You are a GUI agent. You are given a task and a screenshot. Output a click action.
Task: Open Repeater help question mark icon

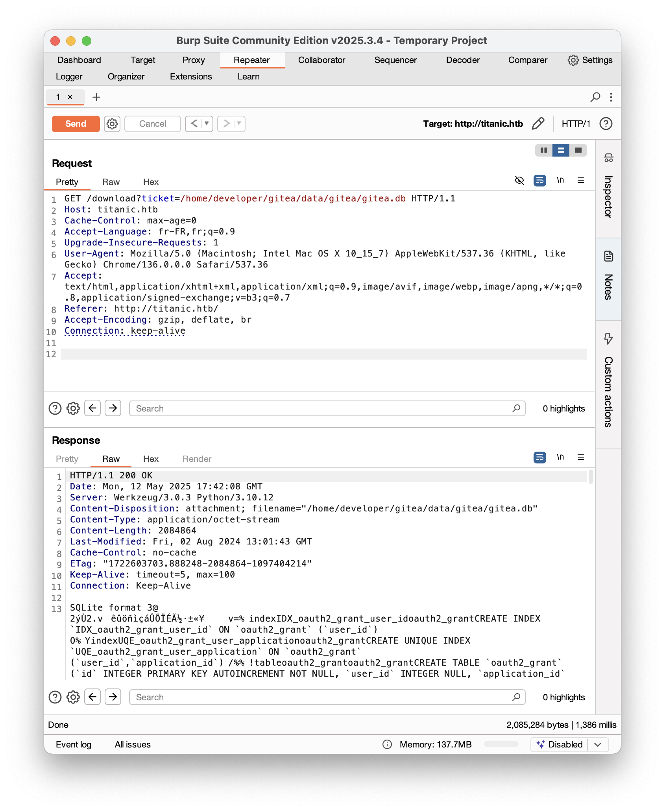(606, 124)
